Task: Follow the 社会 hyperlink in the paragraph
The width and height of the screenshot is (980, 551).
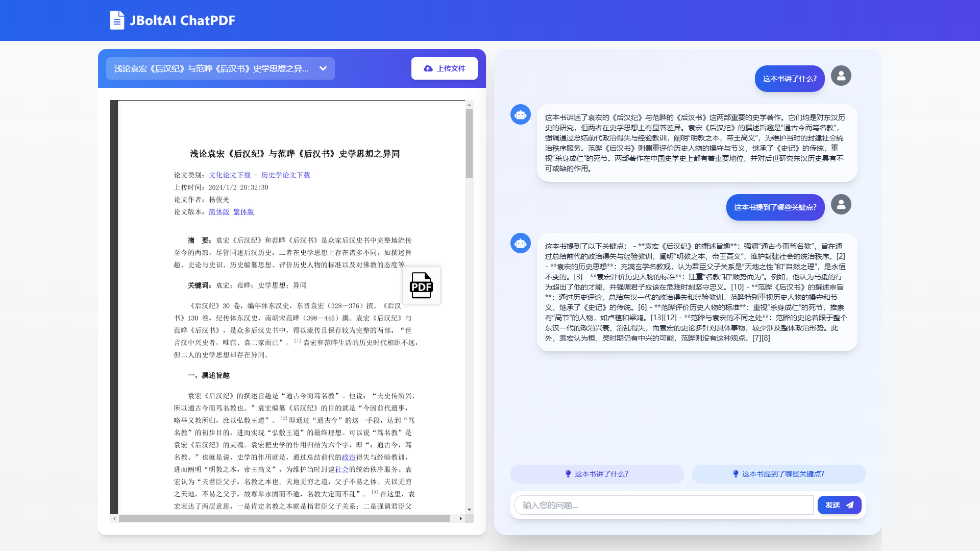Action: (341, 469)
